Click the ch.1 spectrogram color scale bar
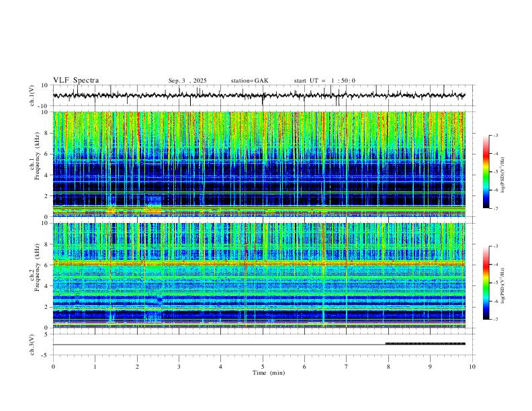 coord(486,172)
